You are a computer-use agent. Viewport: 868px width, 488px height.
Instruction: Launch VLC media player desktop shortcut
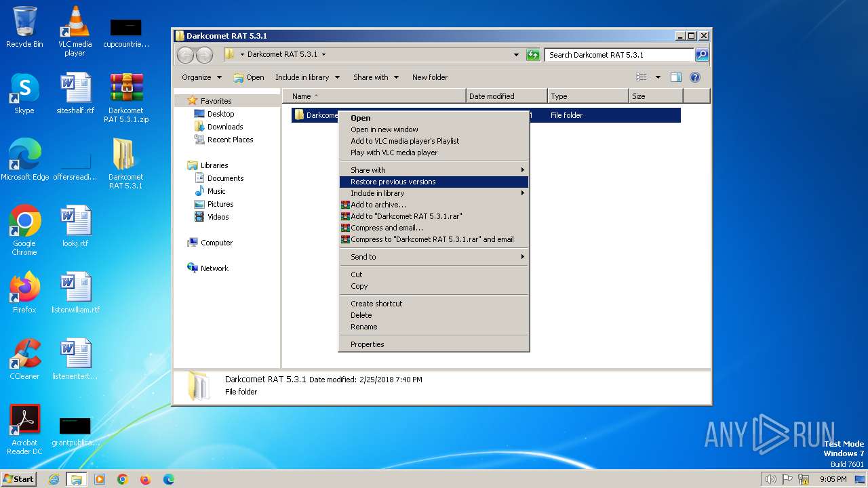coord(75,31)
